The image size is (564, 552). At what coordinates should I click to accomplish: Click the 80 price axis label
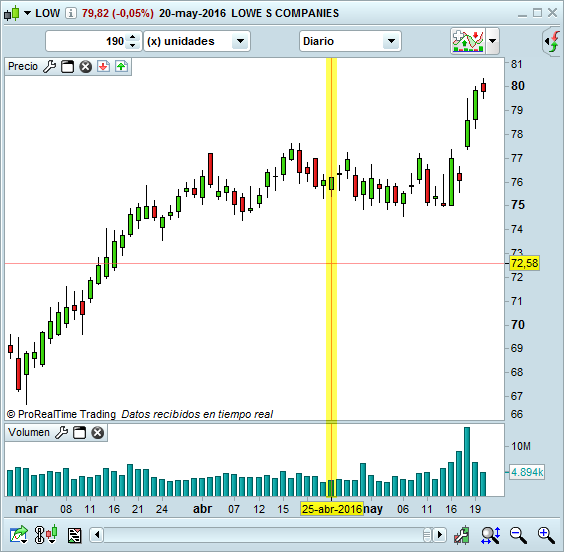pos(518,86)
